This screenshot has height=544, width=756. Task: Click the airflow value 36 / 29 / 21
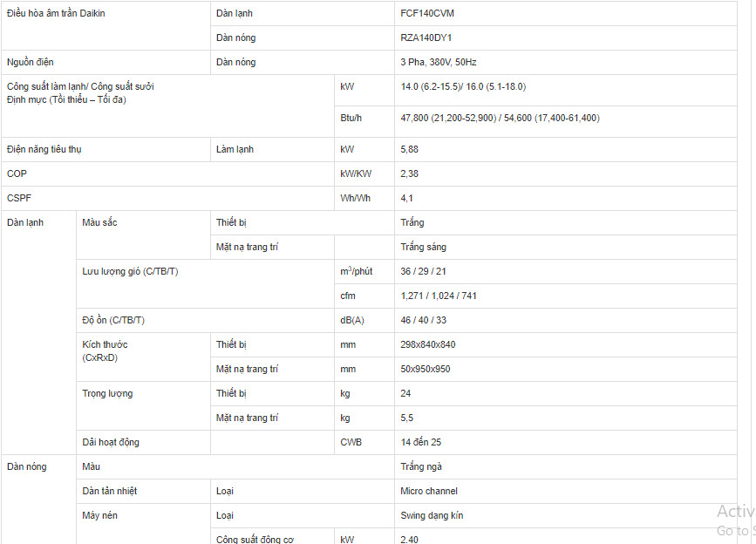[x=423, y=271]
